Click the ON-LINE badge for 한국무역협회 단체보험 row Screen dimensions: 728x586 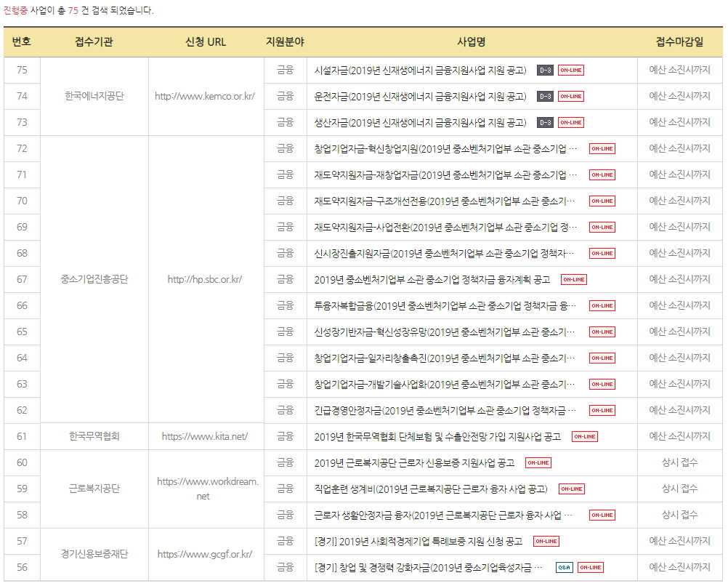coord(584,437)
